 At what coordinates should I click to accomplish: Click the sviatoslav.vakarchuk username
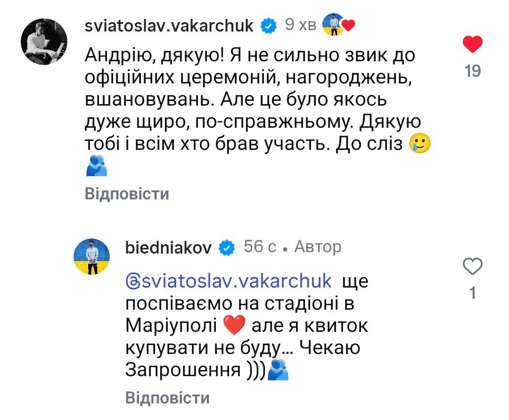point(169,26)
